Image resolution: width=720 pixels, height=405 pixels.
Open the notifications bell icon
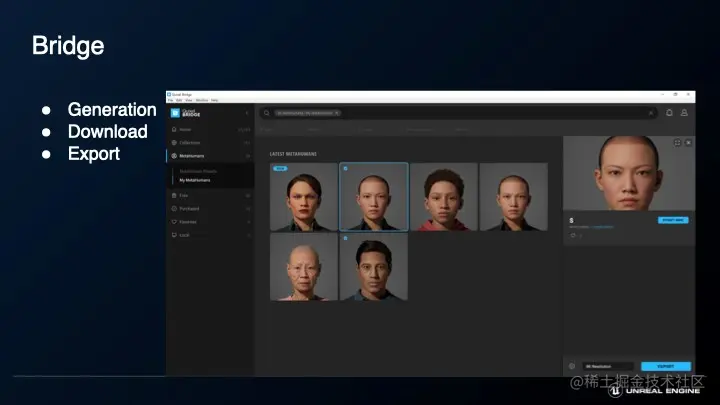tap(669, 112)
